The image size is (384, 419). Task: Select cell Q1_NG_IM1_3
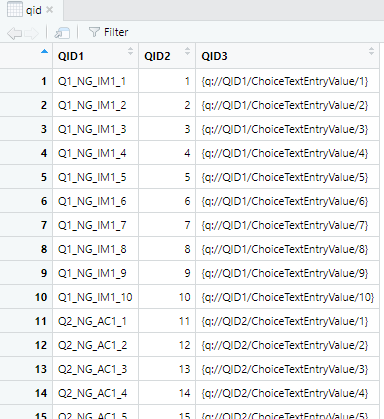click(95, 129)
